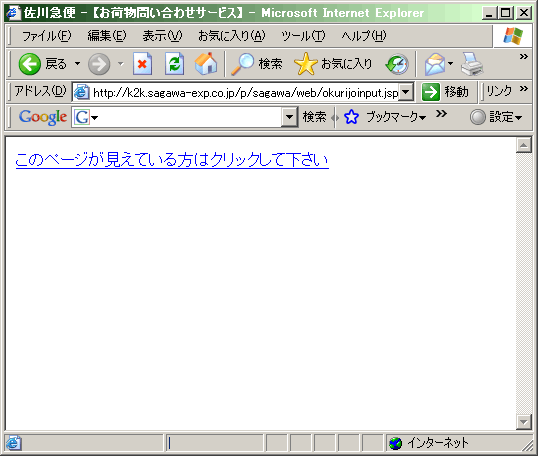Open the ファイル(F) menu

point(47,36)
